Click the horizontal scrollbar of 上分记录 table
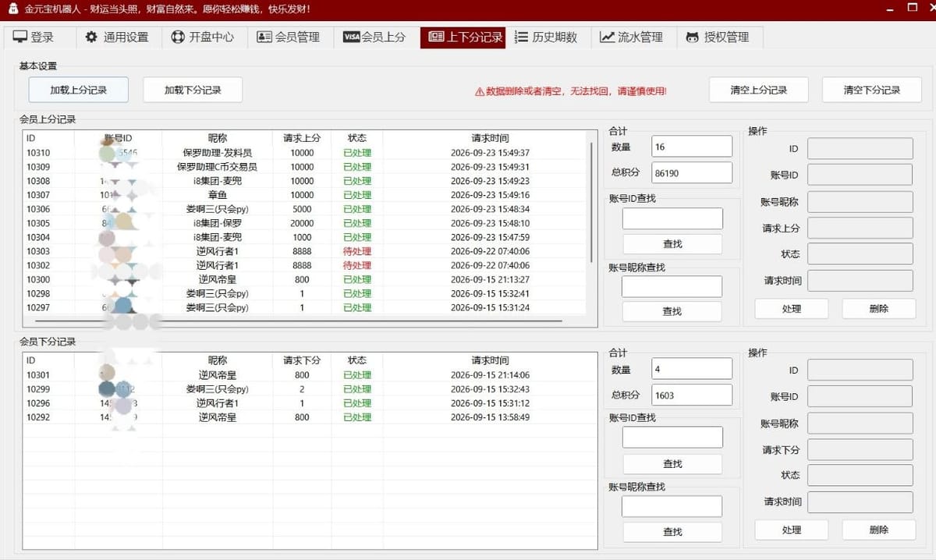 point(298,321)
